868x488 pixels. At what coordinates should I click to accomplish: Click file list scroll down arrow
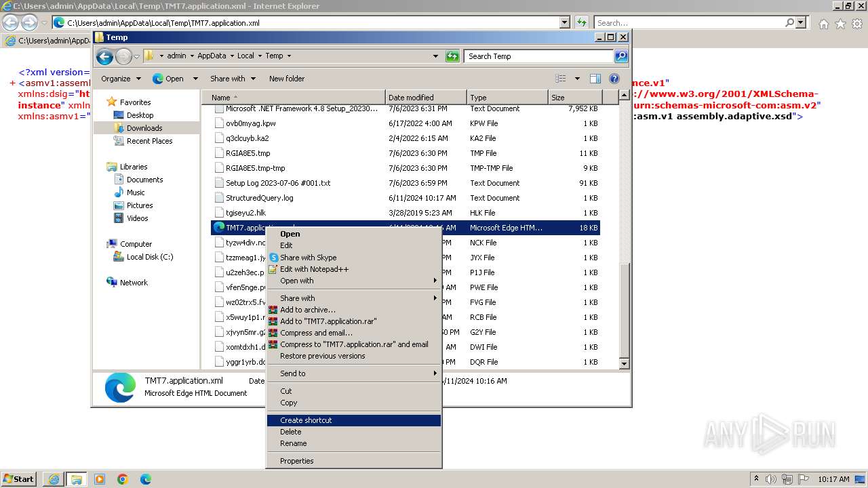[625, 364]
